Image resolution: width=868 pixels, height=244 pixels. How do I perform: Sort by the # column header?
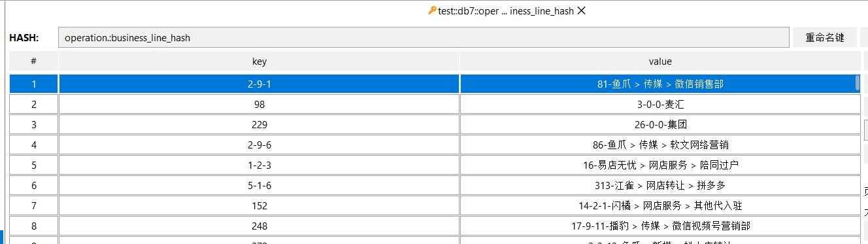33,61
